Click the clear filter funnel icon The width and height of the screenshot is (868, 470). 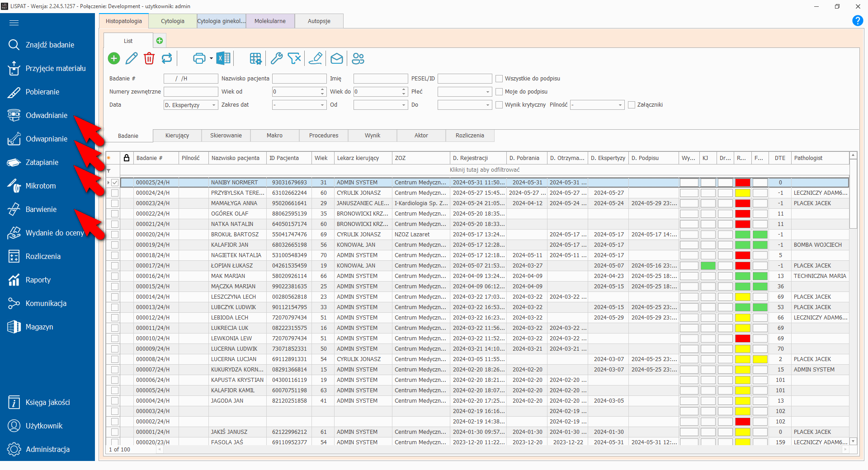pos(294,58)
